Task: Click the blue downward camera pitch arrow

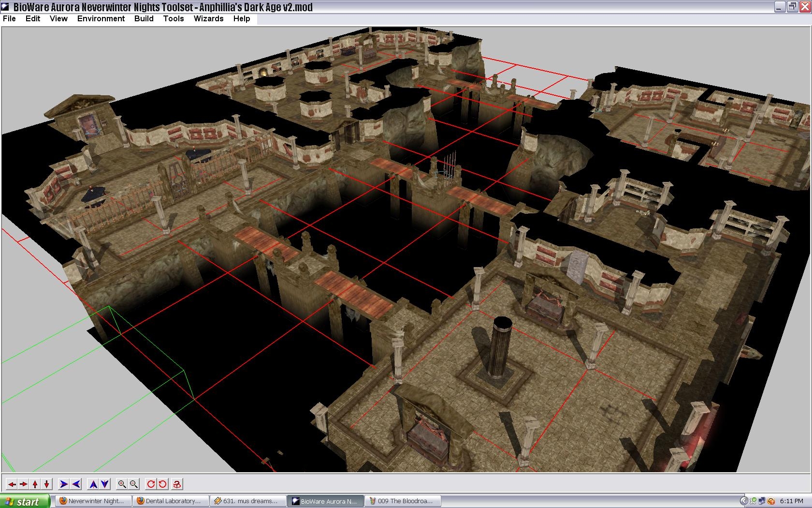Action: [105, 484]
